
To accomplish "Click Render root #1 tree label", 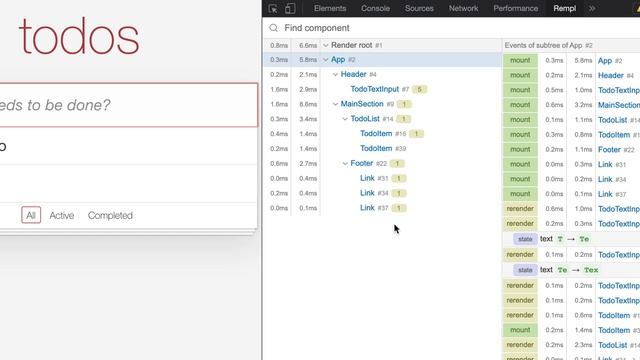I will (x=356, y=45).
